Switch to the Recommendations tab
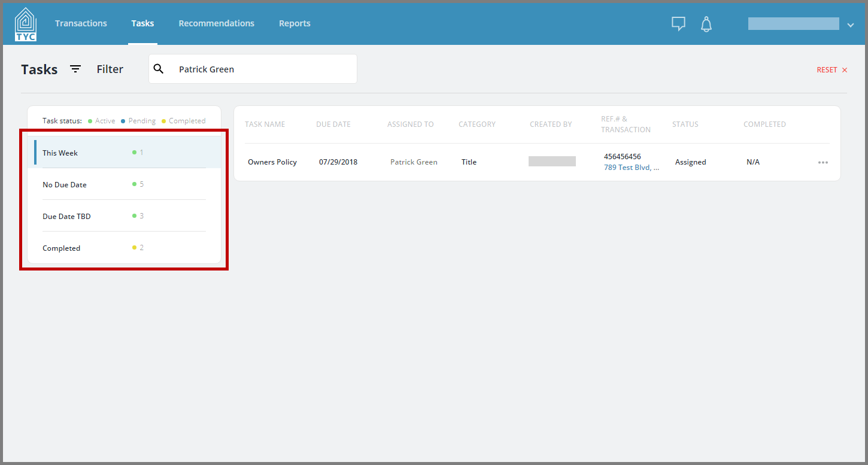Screen dimensions: 868x465 216,23
